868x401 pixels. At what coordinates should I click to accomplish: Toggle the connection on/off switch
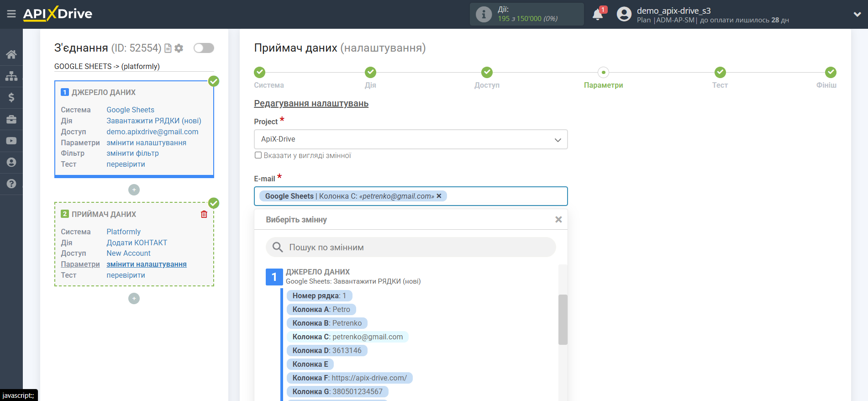(x=204, y=48)
